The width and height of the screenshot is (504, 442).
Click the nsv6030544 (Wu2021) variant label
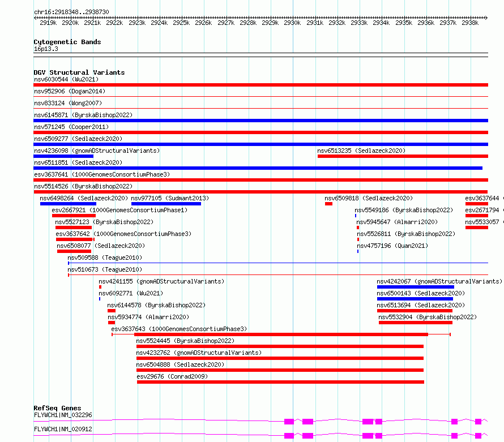66,79
